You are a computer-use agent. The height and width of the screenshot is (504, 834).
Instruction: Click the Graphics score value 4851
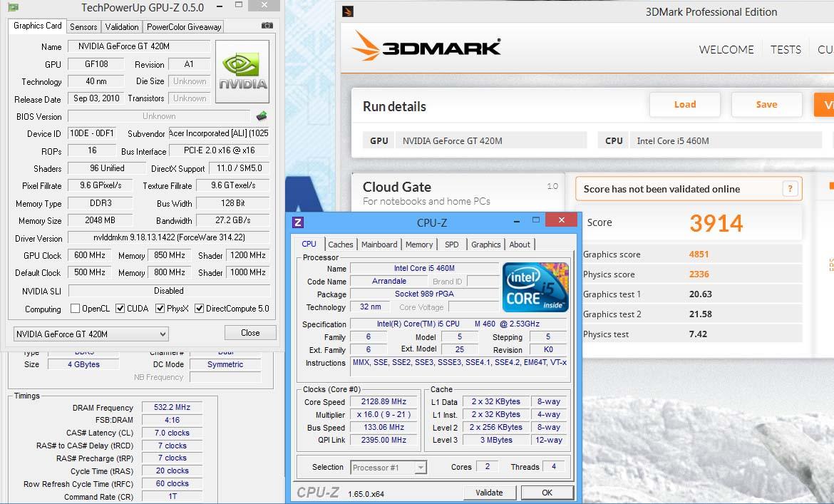pyautogui.click(x=699, y=254)
